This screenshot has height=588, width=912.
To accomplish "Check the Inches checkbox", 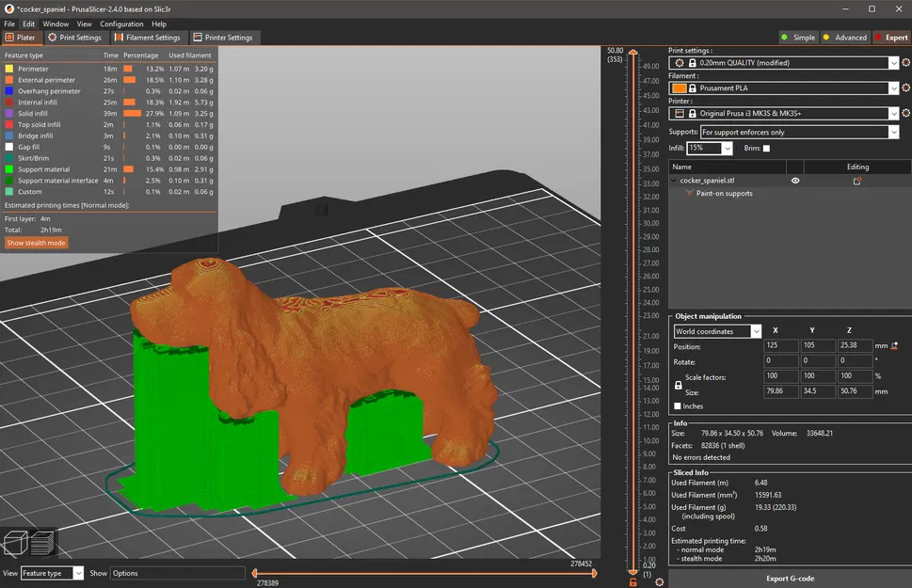I will [x=678, y=406].
